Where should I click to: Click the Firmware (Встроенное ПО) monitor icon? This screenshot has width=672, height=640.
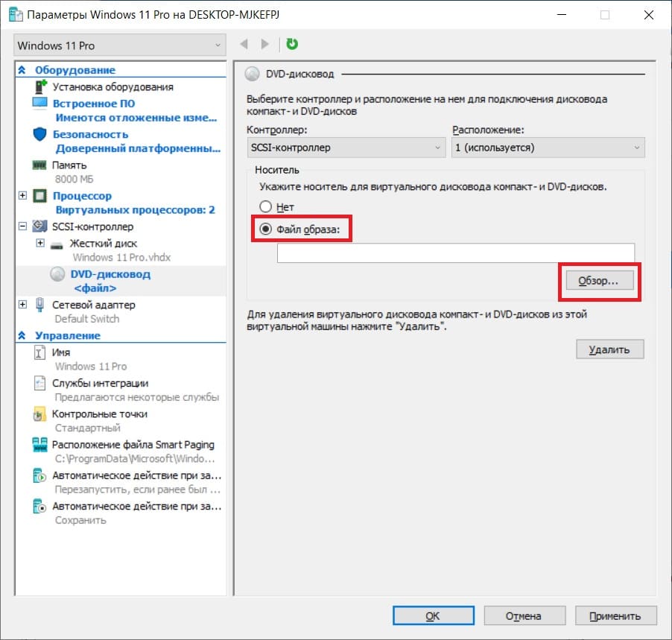[39, 104]
